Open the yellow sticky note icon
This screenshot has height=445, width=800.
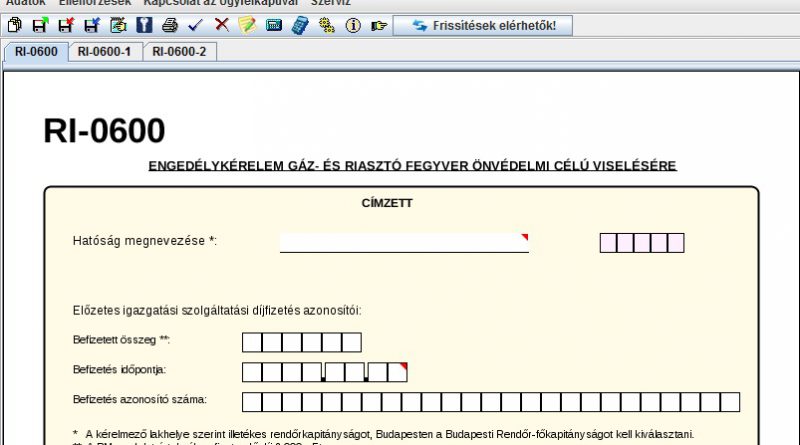click(247, 25)
